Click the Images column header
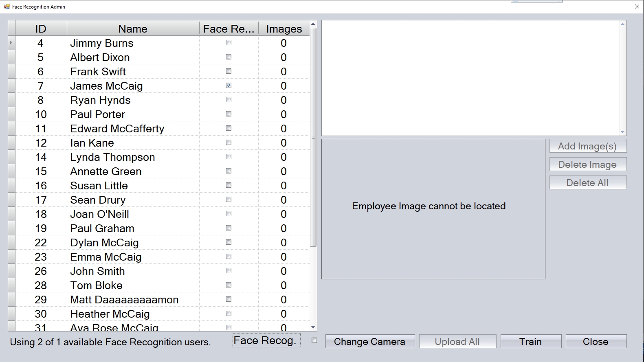This screenshot has width=644, height=362. [284, 29]
